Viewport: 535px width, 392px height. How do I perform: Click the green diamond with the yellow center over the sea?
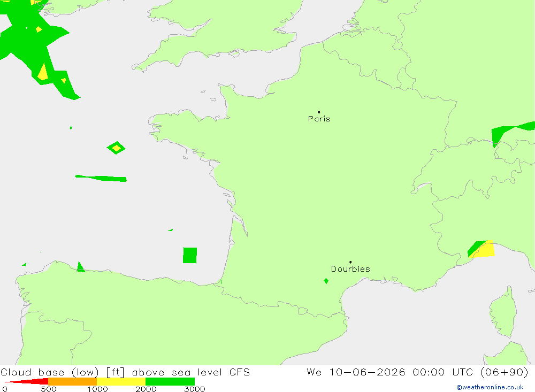[116, 148]
